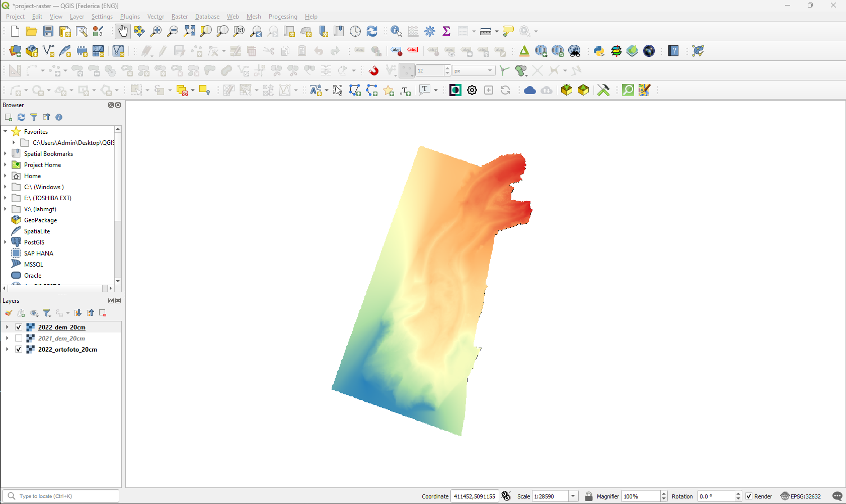Click the Zoom Out magnifier
This screenshot has width=846, height=504.
[x=173, y=31]
